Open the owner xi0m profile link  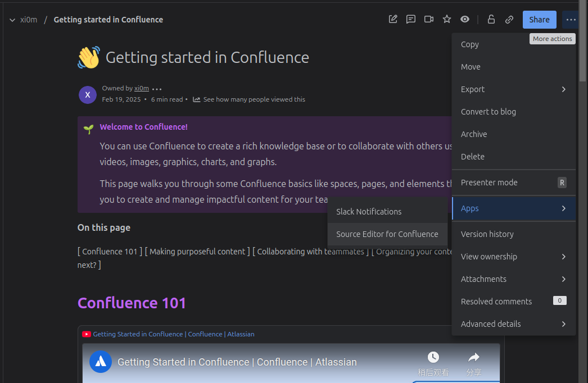click(141, 88)
